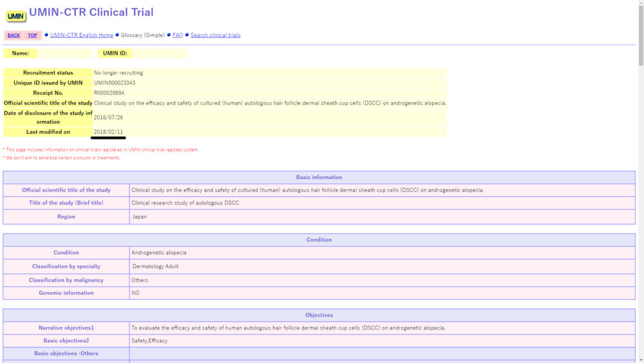Click the Basic information section header
The image size is (644, 363).
click(x=319, y=177)
